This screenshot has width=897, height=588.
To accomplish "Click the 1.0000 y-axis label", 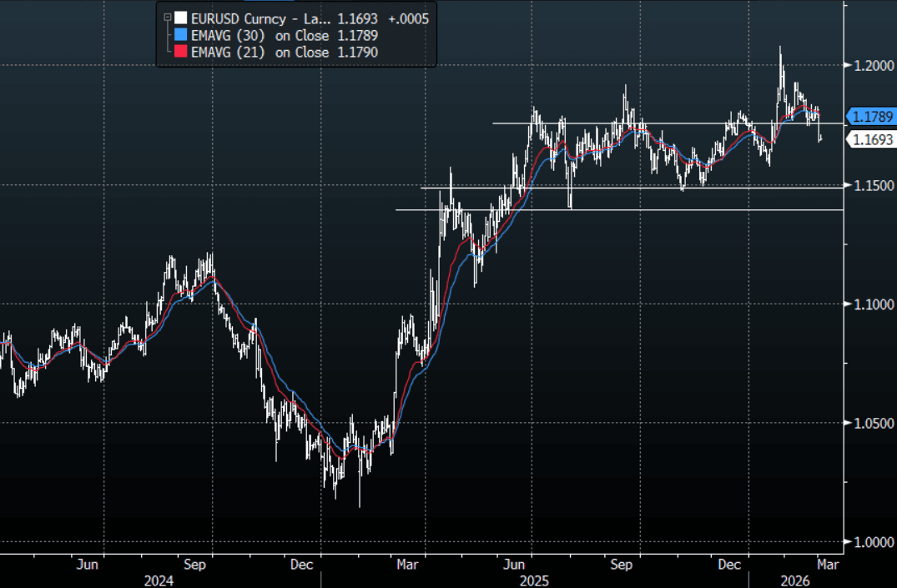I will [870, 542].
